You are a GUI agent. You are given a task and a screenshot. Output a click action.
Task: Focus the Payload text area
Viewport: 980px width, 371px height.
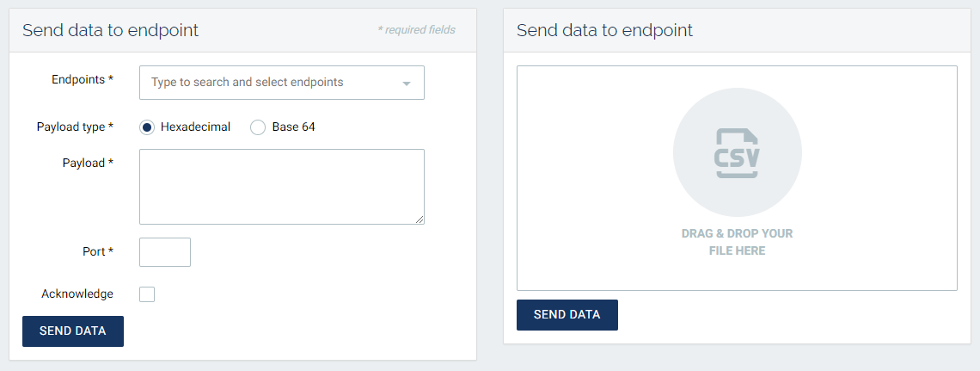(x=281, y=186)
